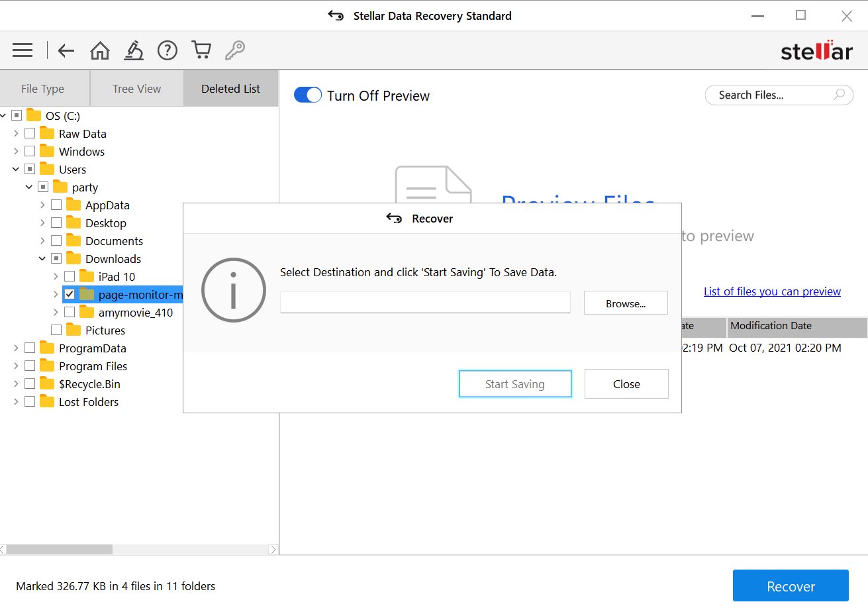The height and width of the screenshot is (608, 868).
Task: Expand the AppData tree node
Action: click(x=42, y=205)
